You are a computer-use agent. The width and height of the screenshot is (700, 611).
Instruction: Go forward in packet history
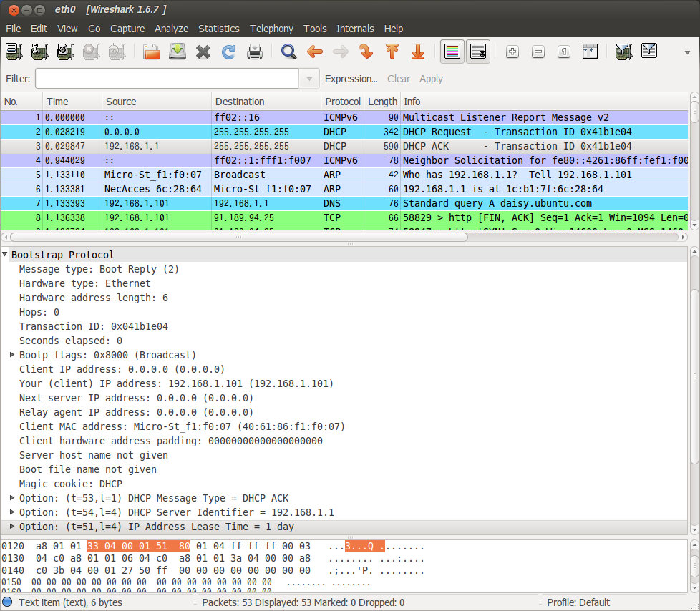click(341, 52)
